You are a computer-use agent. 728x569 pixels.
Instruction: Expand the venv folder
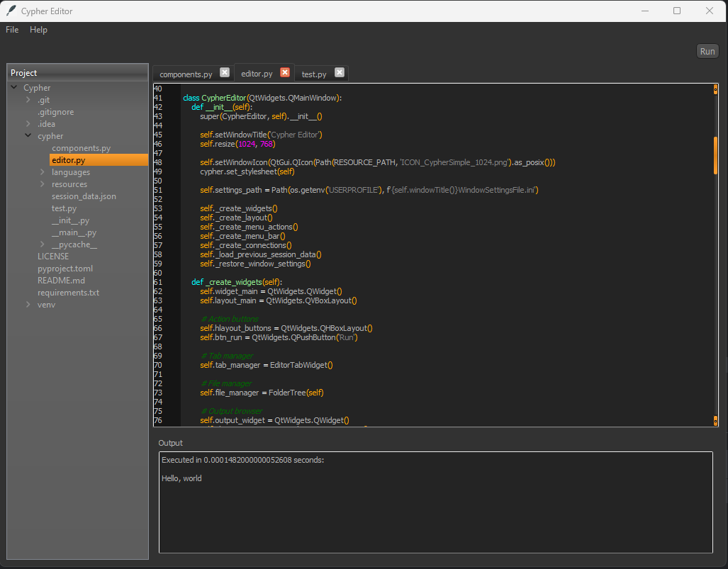tap(28, 305)
